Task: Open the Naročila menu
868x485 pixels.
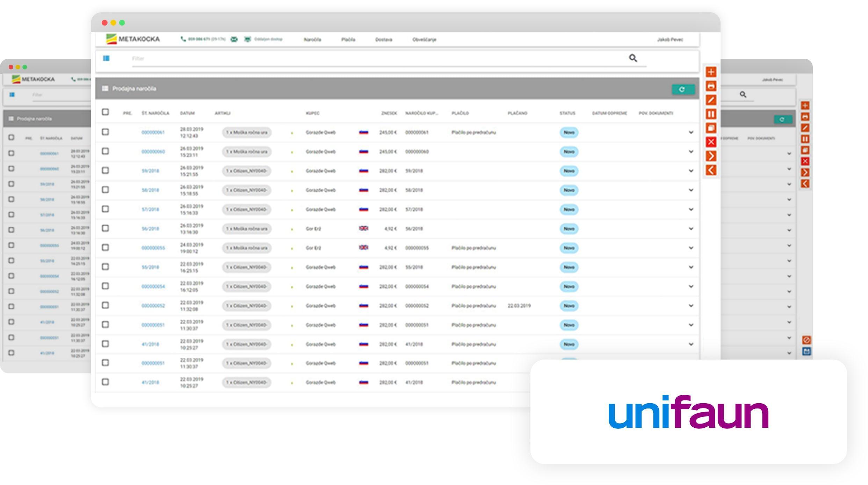Action: point(312,39)
